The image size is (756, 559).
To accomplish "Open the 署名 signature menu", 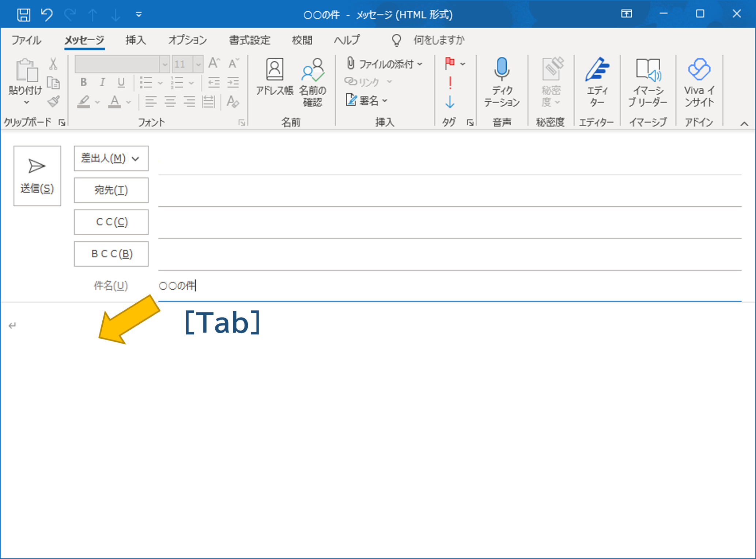I will (x=367, y=100).
